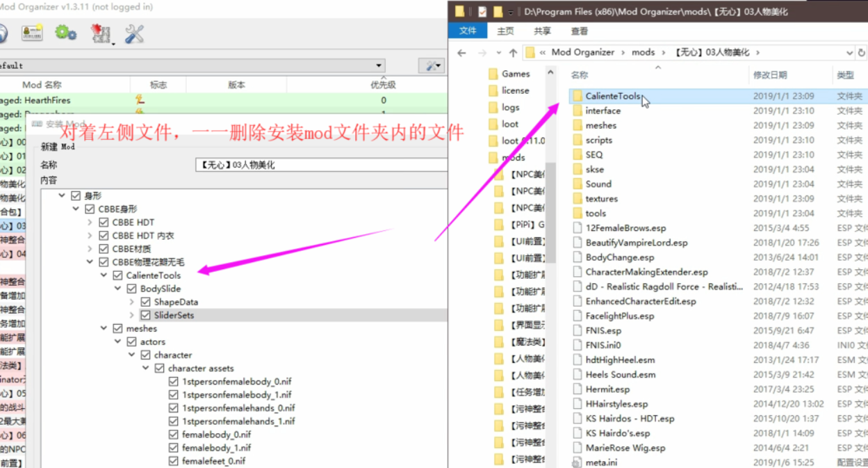Screen dimensions: 868x468
Task: Open the Default profile dropdown in Mod Organizer
Action: (379, 65)
